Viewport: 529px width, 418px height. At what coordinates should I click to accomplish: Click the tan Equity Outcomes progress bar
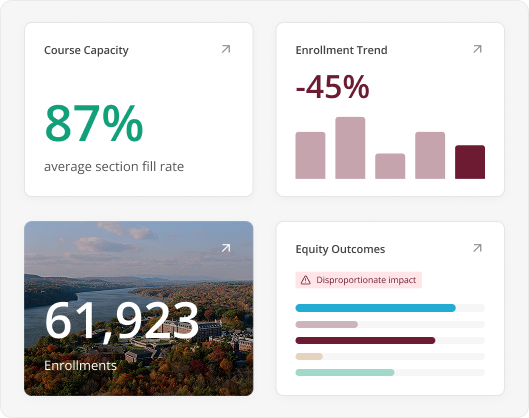[309, 356]
